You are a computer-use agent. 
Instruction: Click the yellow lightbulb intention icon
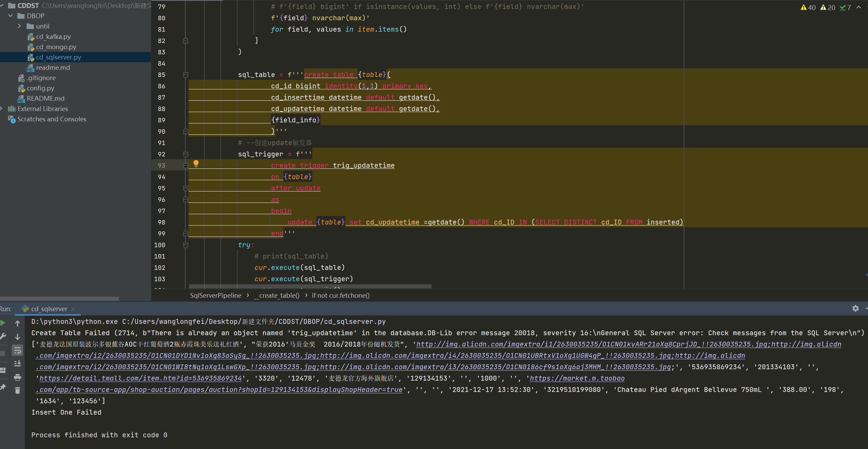click(196, 164)
